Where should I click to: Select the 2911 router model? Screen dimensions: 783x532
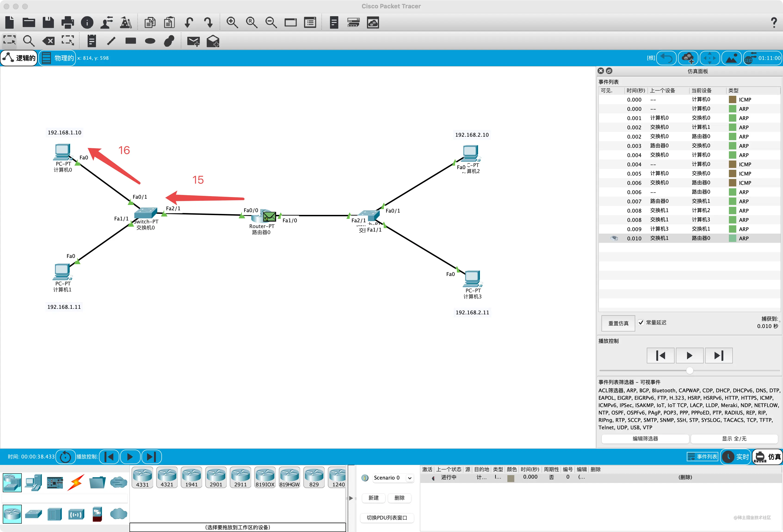pos(240,478)
